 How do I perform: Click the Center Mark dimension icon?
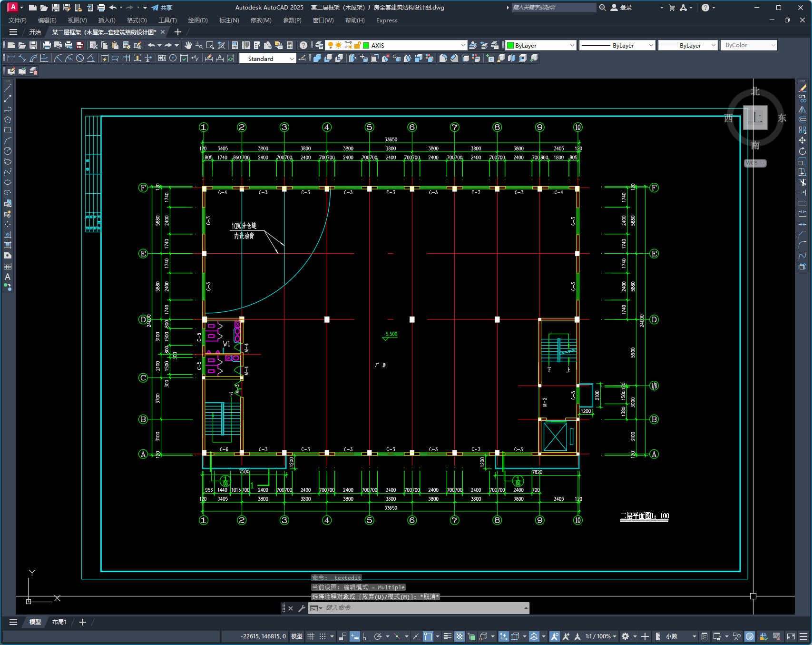point(173,58)
